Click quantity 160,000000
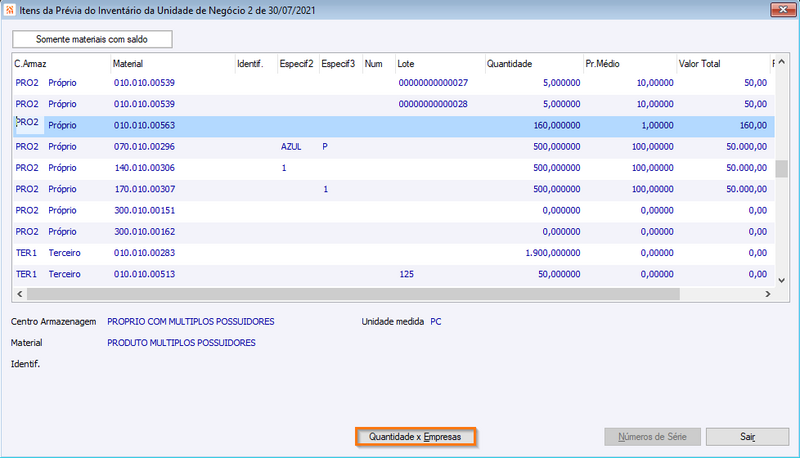800x458 pixels. (557, 125)
